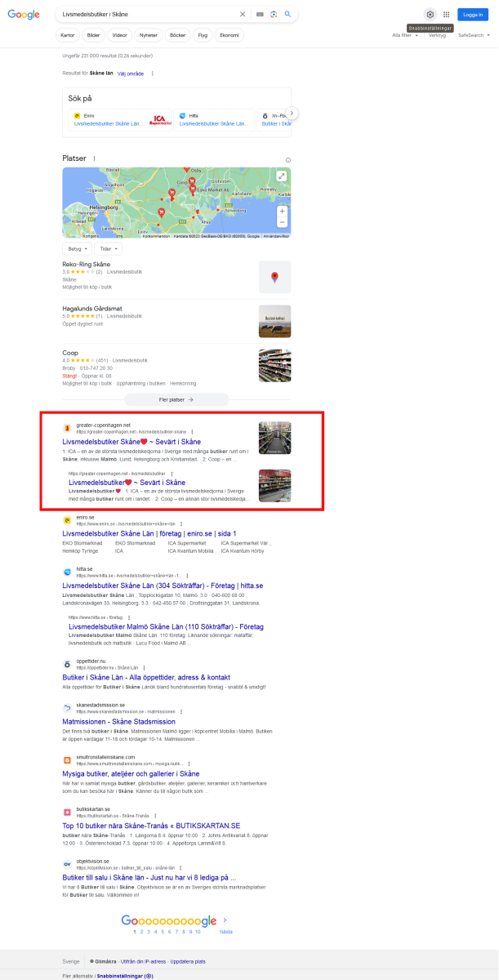The width and height of the screenshot is (499, 980).
Task: Switch to the Nyheter tab
Action: coord(149,36)
